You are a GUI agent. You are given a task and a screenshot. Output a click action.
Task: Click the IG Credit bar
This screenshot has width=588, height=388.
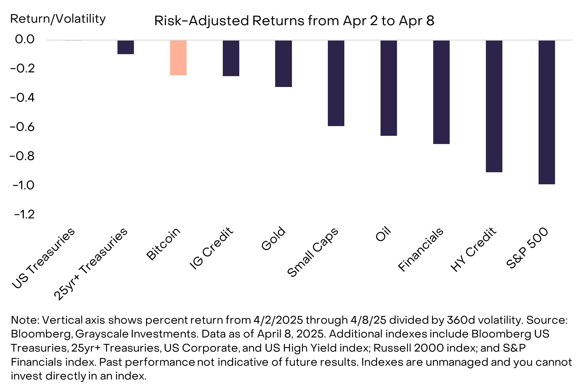(x=231, y=58)
